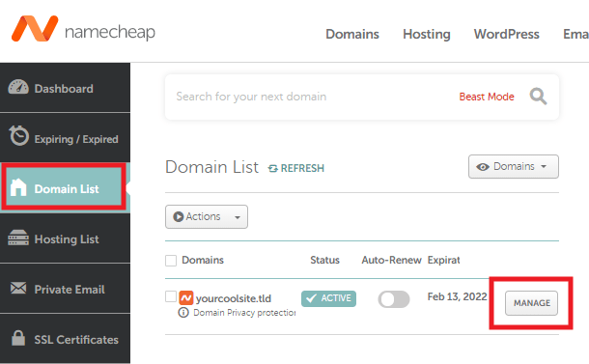Viewport: 589px width, 364px height.
Task: Open Dashboard gauge icon in sidebar
Action: [x=18, y=87]
